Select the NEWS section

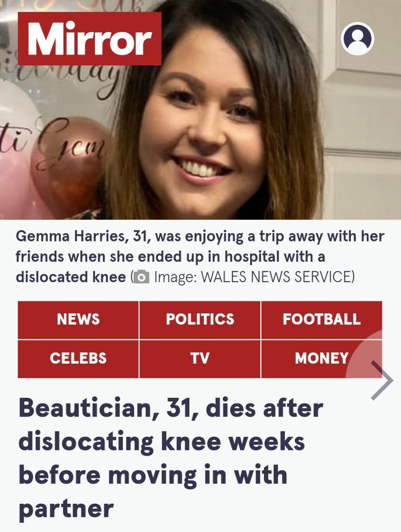click(x=78, y=320)
